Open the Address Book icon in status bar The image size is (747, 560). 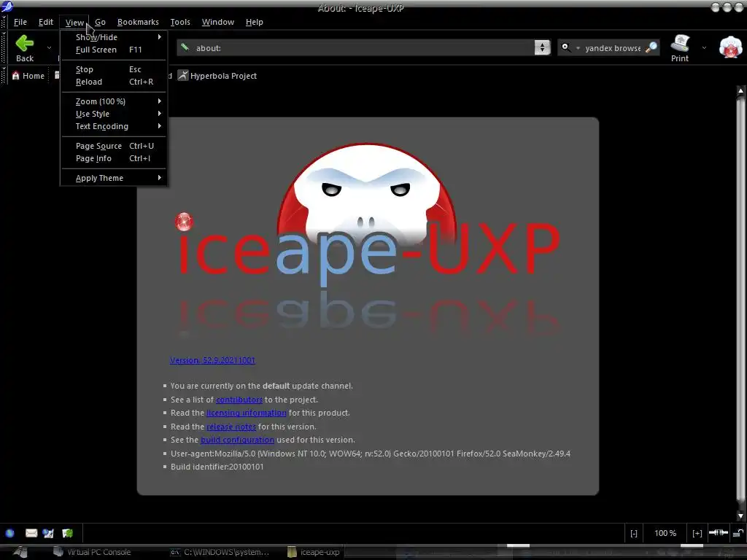click(x=68, y=533)
